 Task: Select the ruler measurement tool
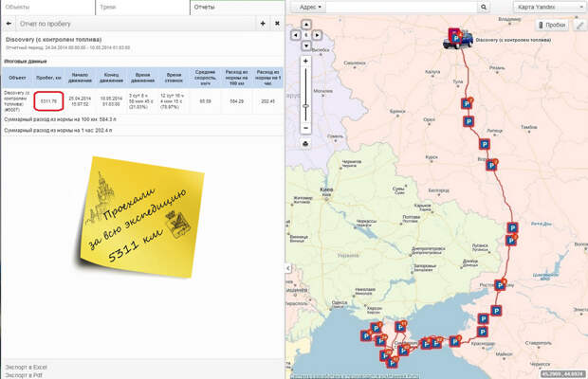tap(579, 25)
